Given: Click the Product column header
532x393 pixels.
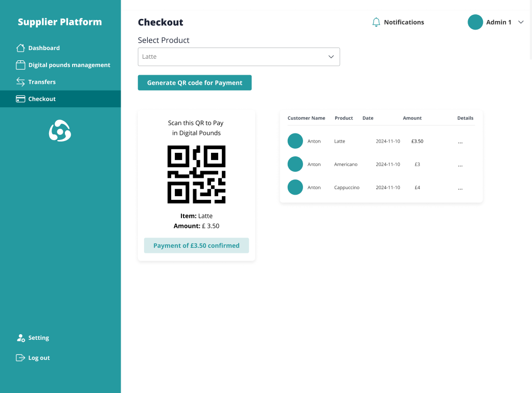Looking at the screenshot, I should point(344,118).
